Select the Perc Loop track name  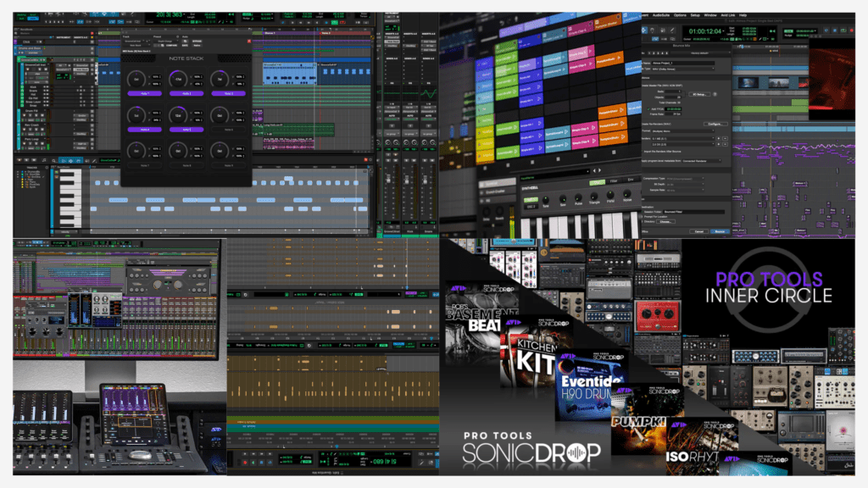(x=31, y=140)
